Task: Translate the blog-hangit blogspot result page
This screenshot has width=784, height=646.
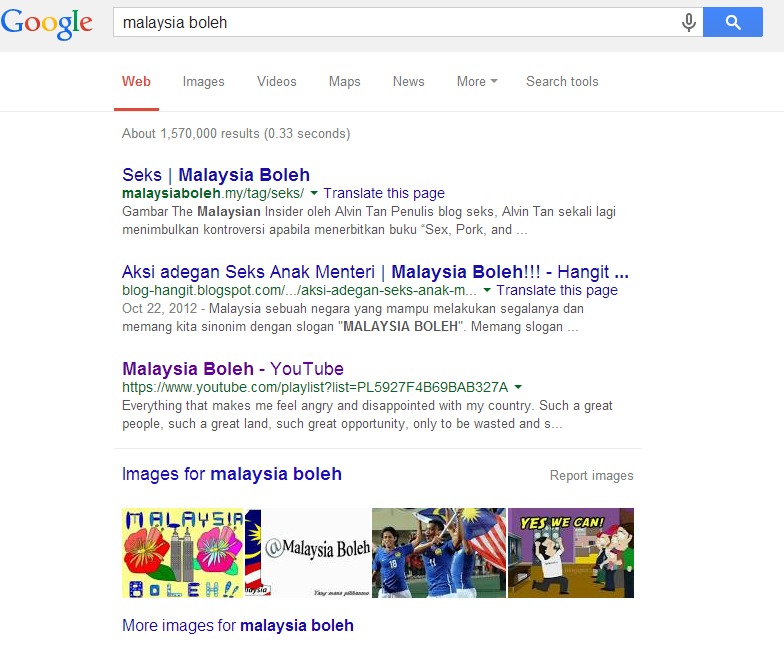Action: (557, 290)
